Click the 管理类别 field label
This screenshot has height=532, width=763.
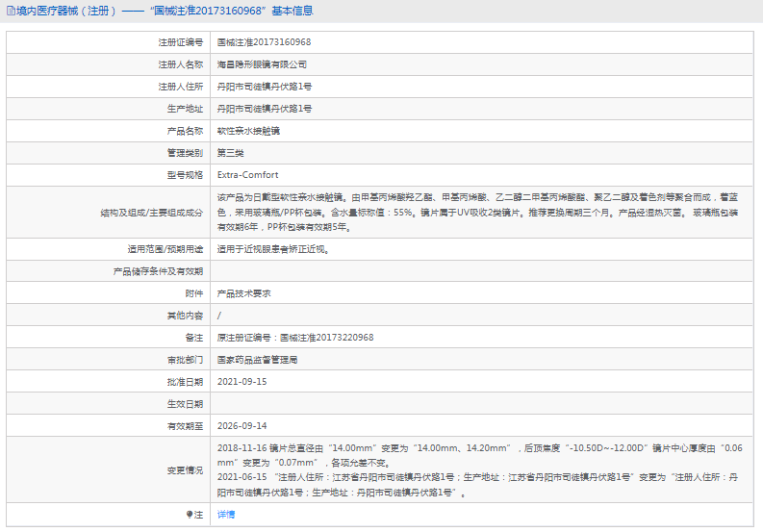click(185, 153)
